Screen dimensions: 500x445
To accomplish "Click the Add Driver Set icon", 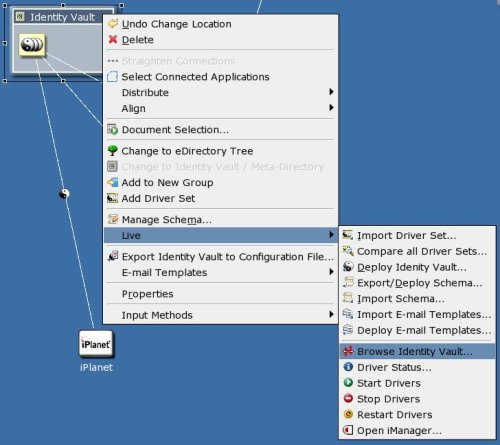I will (x=113, y=198).
